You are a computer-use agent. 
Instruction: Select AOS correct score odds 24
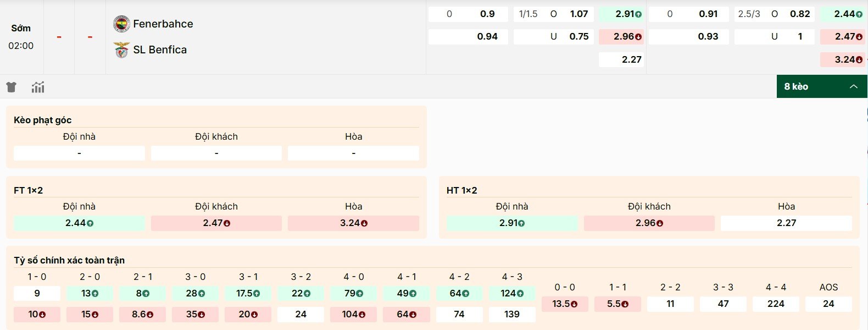pyautogui.click(x=828, y=304)
